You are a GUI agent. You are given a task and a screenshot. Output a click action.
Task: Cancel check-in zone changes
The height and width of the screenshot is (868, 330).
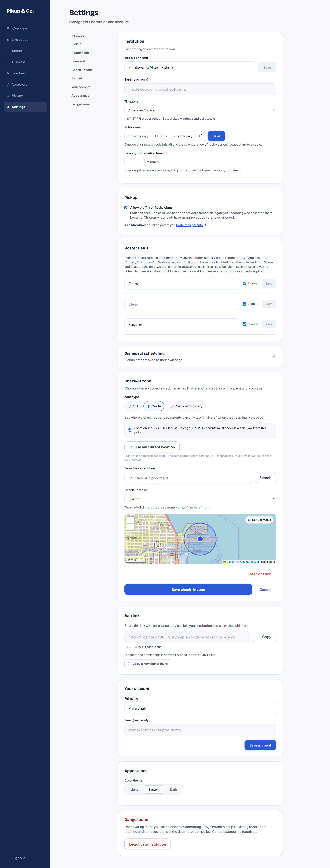coord(265,590)
